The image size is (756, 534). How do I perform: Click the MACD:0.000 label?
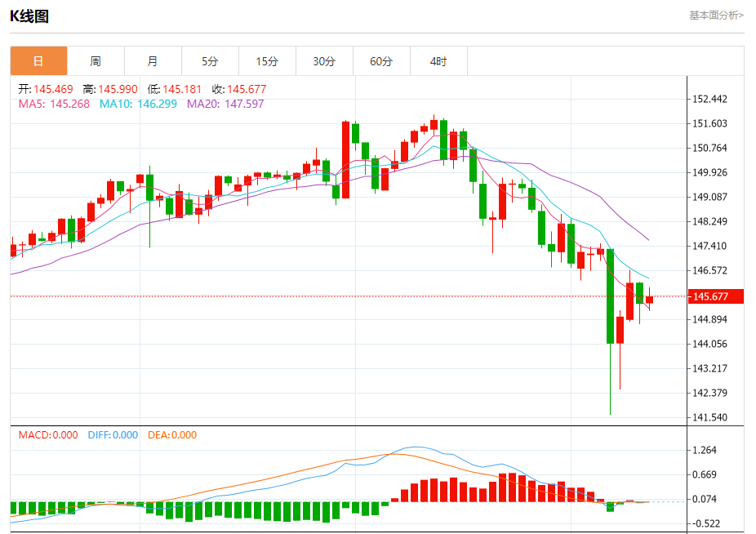[48, 435]
